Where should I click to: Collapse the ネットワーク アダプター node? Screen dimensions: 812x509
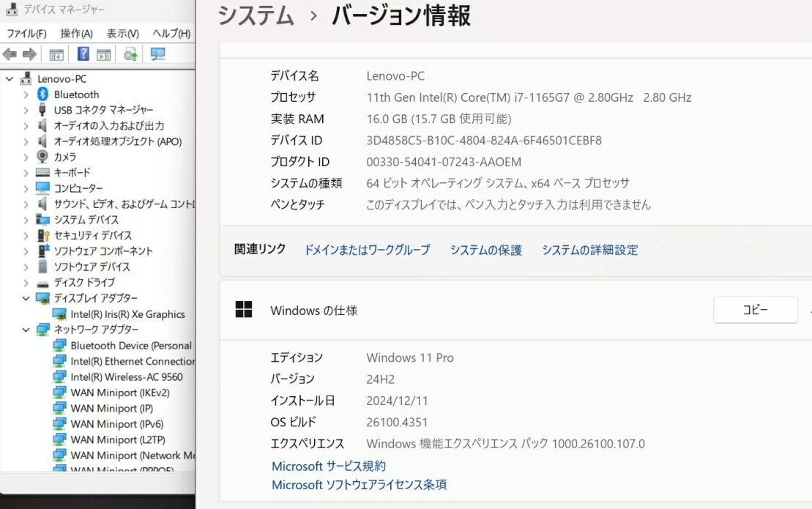click(x=26, y=330)
